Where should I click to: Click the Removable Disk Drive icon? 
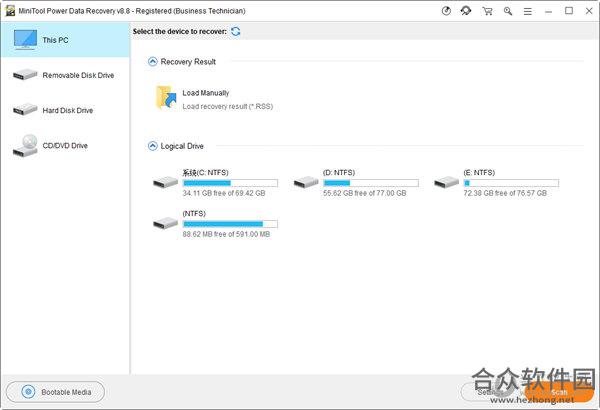25,74
